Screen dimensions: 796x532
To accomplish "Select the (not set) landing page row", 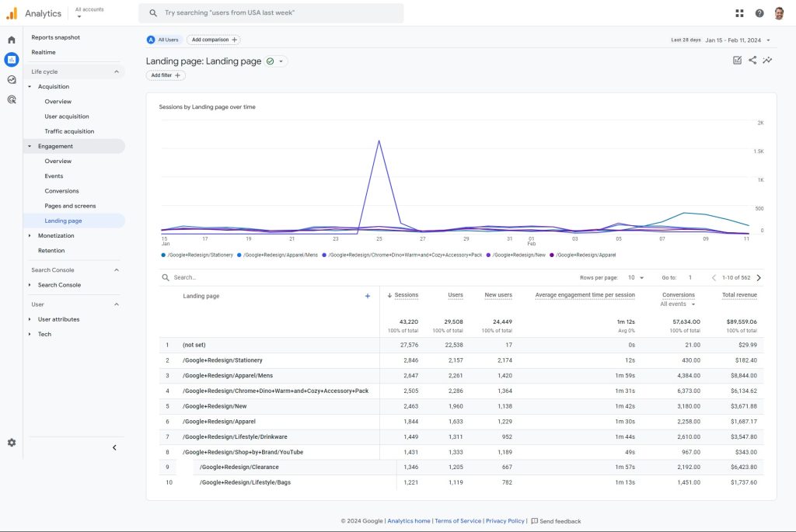I will click(461, 345).
